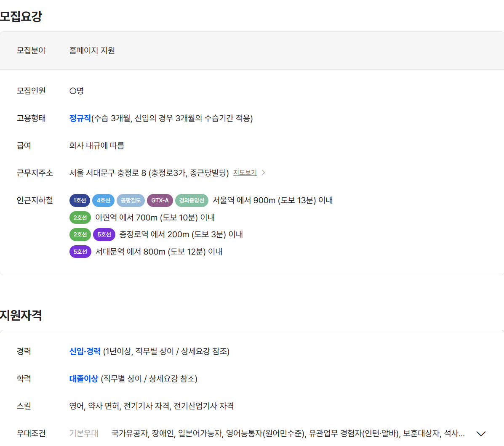This screenshot has width=504, height=446.
Task: Click the 공항철도 line badge
Action: pyautogui.click(x=131, y=200)
